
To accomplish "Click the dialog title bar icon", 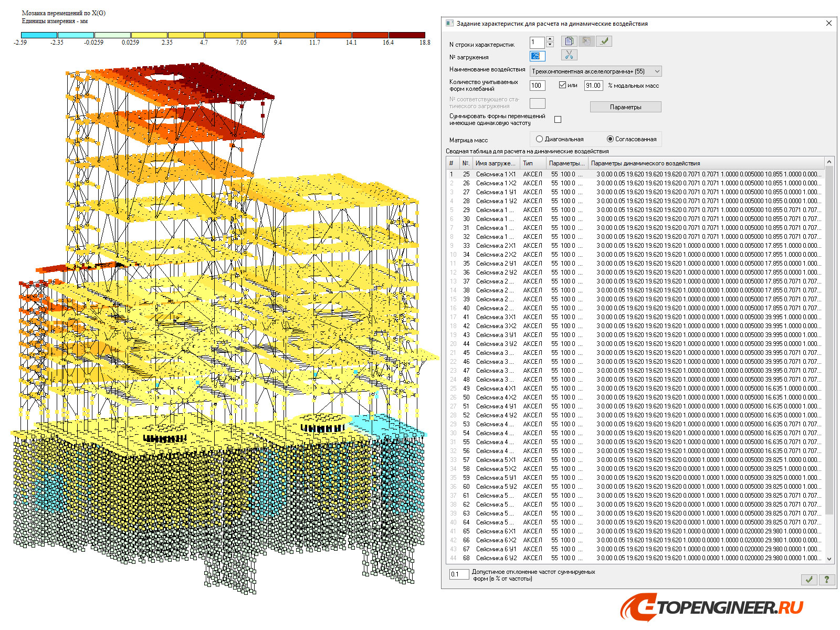I will point(449,23).
